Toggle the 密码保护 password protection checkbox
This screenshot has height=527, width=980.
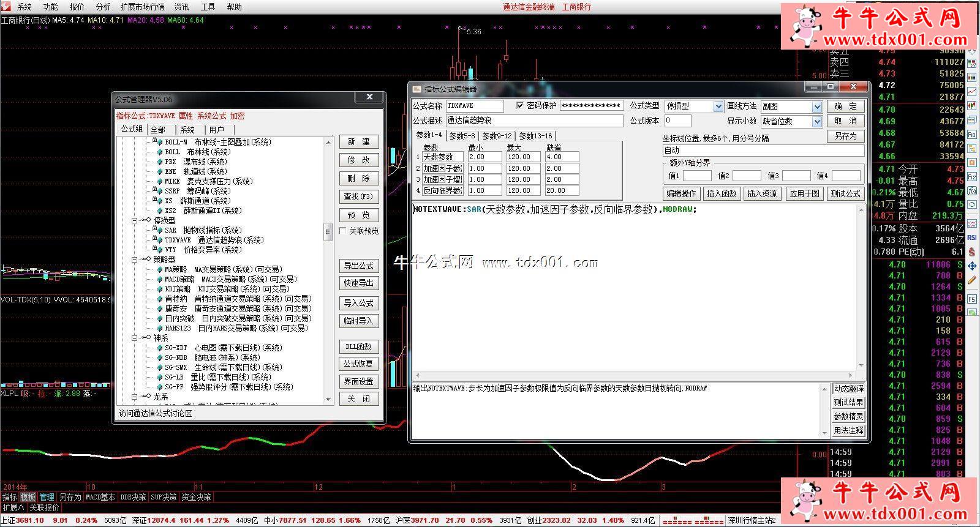tap(520, 105)
